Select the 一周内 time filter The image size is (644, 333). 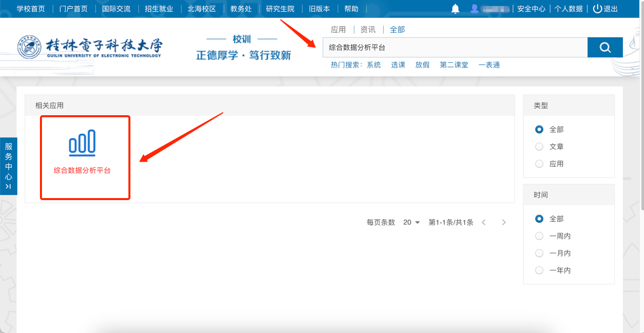pos(539,236)
